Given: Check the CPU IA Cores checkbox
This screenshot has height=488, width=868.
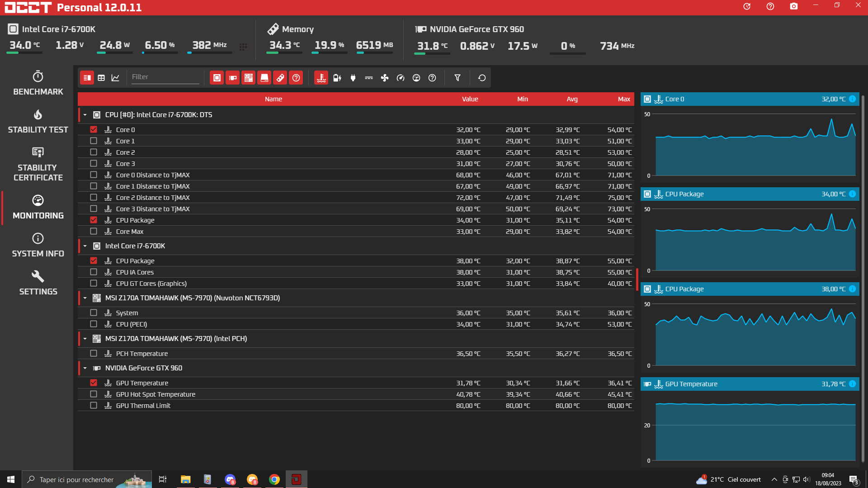Looking at the screenshot, I should pyautogui.click(x=94, y=272).
